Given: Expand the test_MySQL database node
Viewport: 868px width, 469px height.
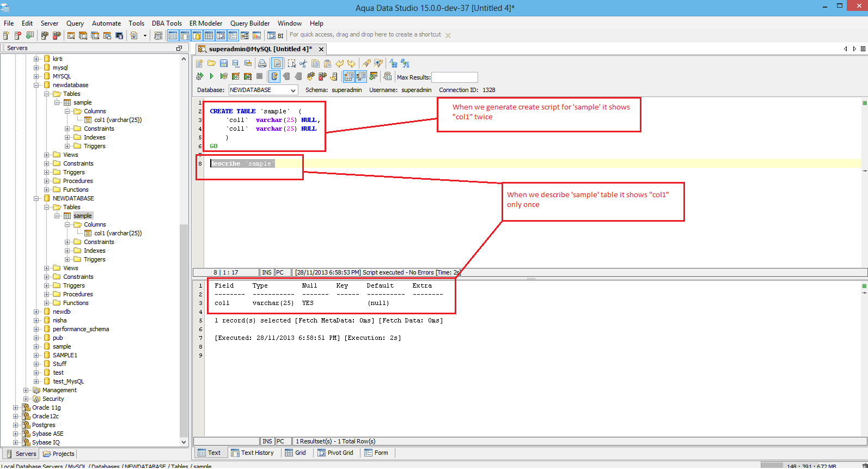Looking at the screenshot, I should pos(36,381).
